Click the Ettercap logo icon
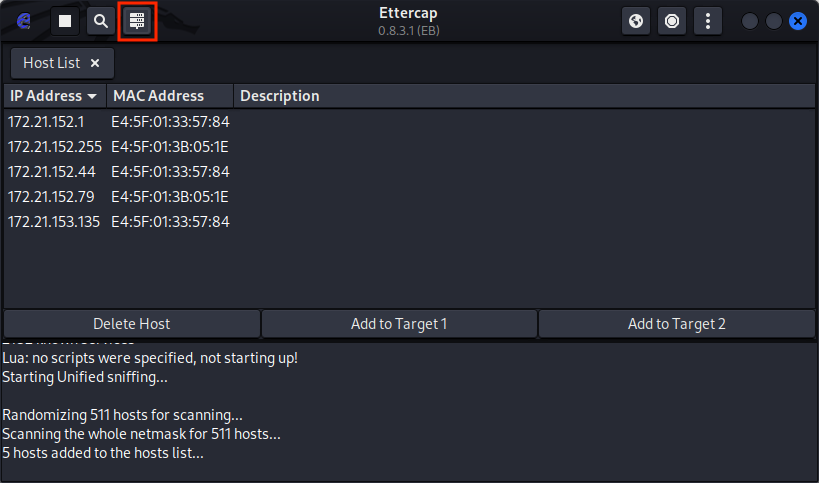 click(x=24, y=21)
